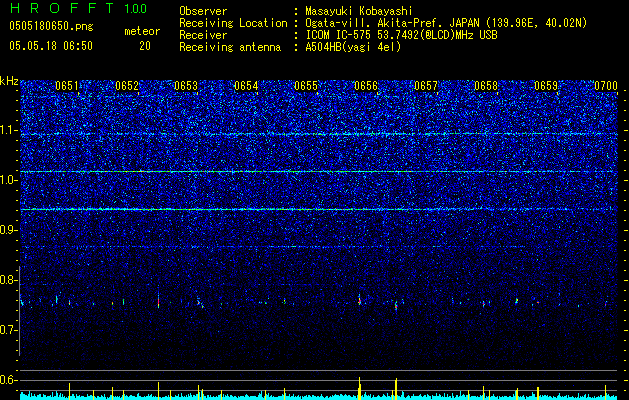Screen dimensions: 629x400
Task: Click the Observer label
Action: coord(203,11)
